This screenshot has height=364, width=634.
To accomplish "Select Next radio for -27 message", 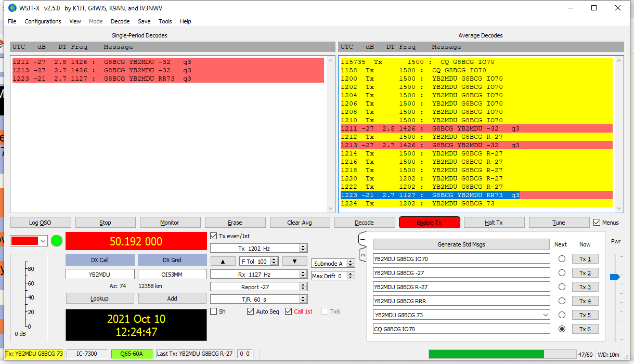I will coord(561,273).
